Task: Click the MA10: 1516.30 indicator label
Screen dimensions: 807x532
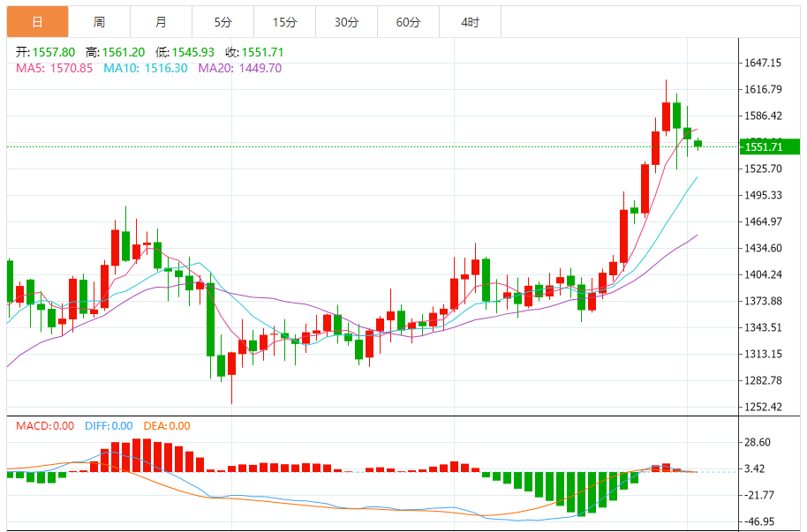Action: pos(146,68)
